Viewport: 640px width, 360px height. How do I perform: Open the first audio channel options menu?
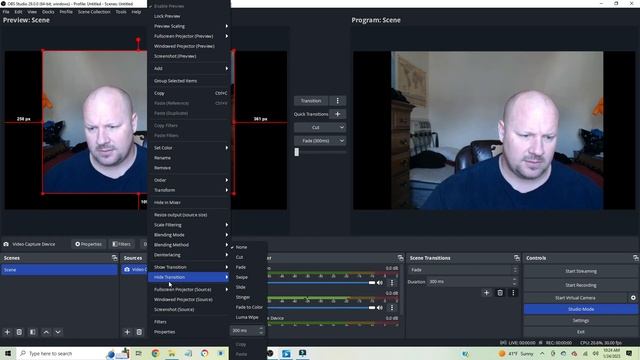point(392,282)
